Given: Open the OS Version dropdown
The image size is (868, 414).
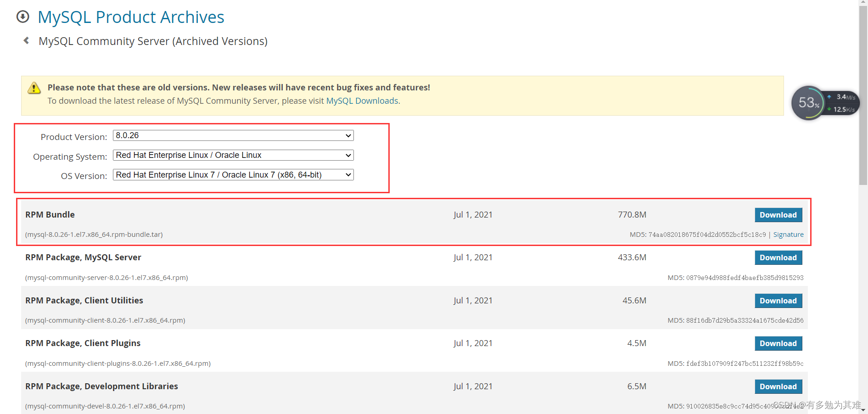Looking at the screenshot, I should click(233, 175).
